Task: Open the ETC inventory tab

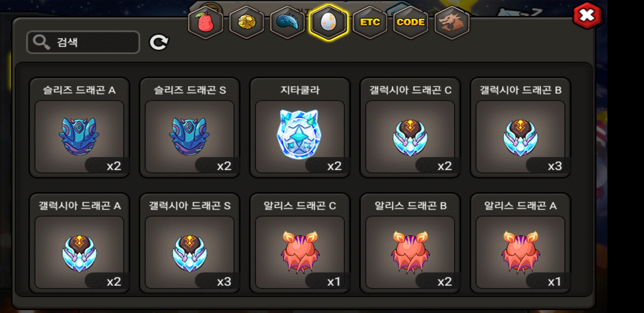Action: pyautogui.click(x=370, y=22)
